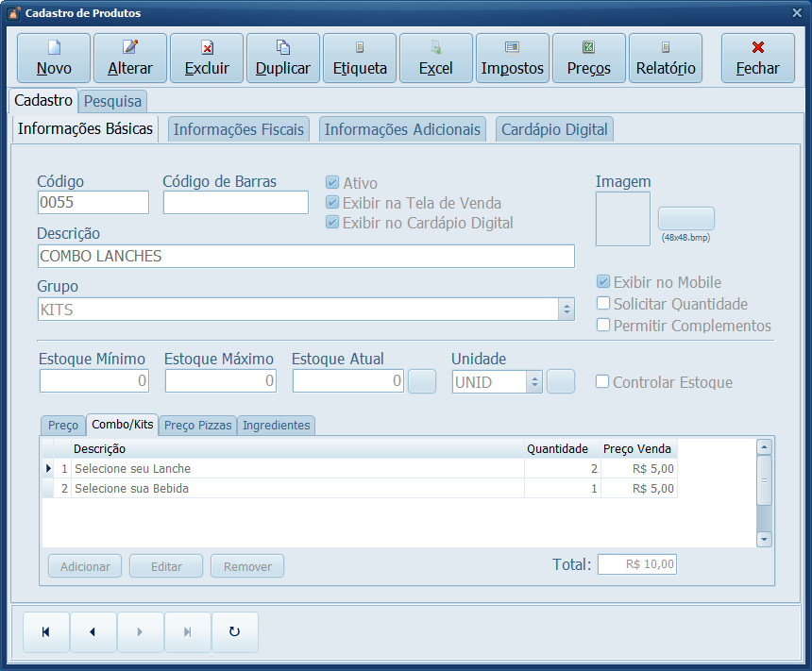Click the combo list scrollbar thumb
The height and width of the screenshot is (671, 812).
click(x=765, y=480)
